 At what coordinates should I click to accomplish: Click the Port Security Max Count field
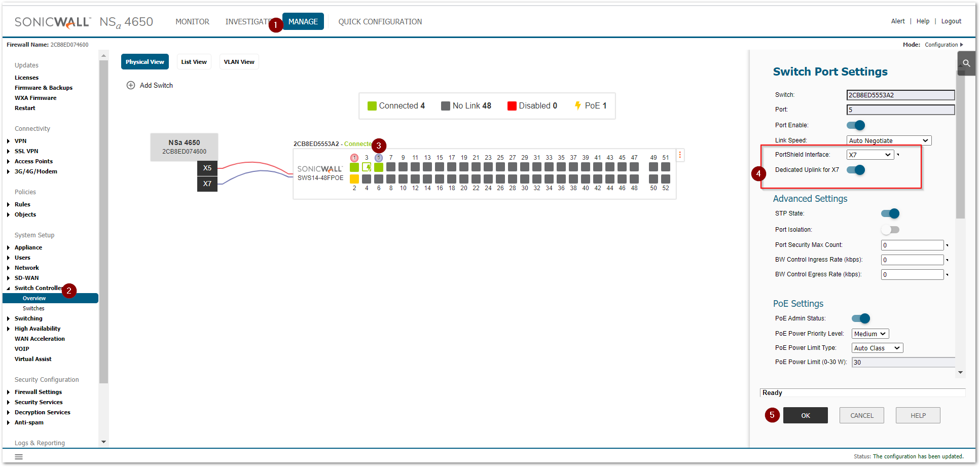tap(913, 245)
